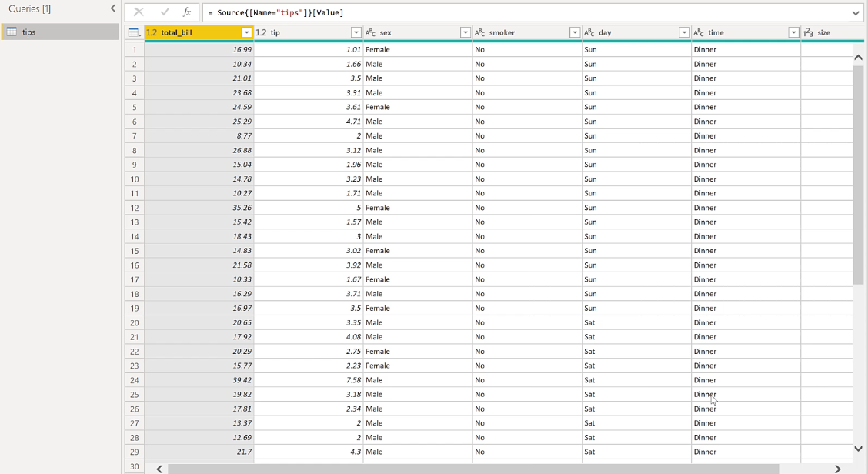Click the size column 123 type icon
Image resolution: width=868 pixels, height=474 pixels.
click(x=808, y=32)
